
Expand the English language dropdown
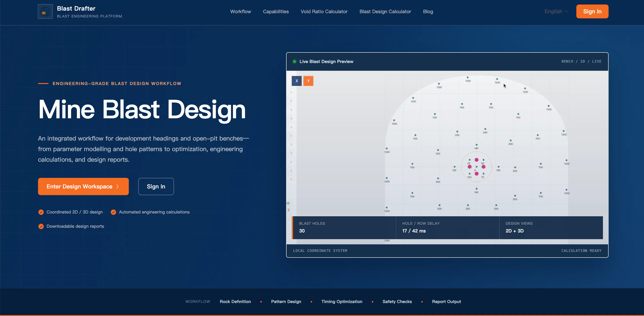click(556, 11)
